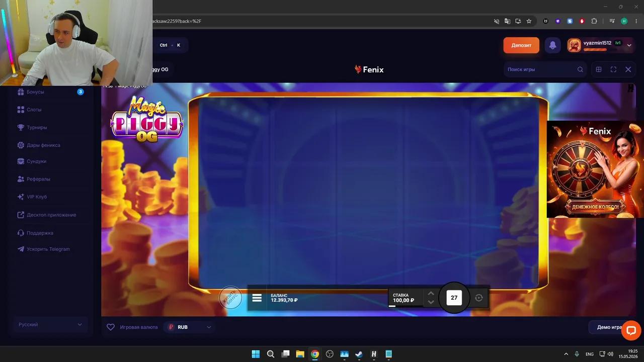This screenshot has height=362, width=644.
Task: Open notifications bell
Action: click(552, 45)
